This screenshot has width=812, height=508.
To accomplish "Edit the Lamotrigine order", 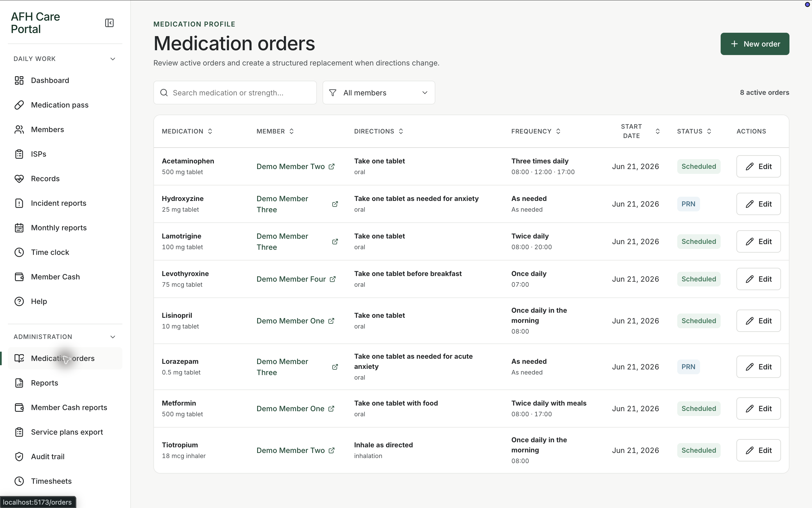I will (x=758, y=242).
